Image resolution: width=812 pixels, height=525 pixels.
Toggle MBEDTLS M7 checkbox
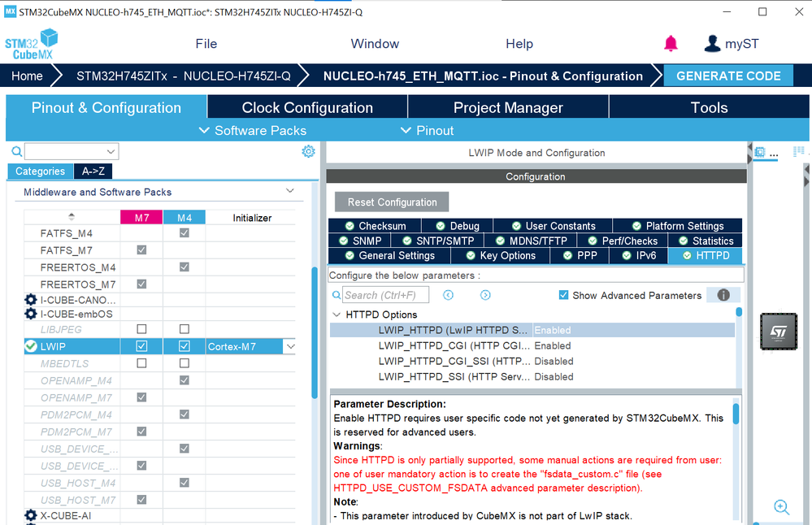141,363
